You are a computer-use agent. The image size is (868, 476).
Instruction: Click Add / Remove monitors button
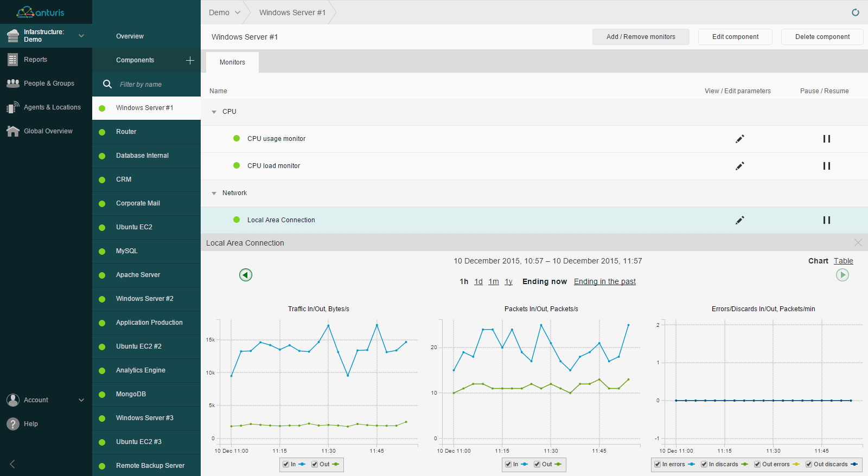pos(641,37)
